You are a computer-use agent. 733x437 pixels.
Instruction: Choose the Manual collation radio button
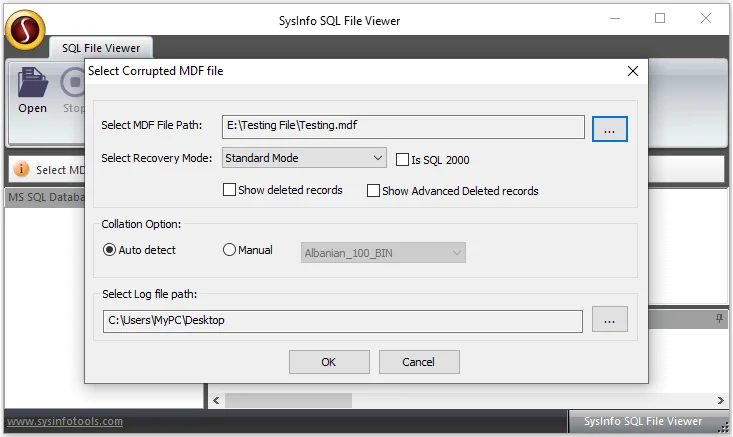pyautogui.click(x=229, y=250)
